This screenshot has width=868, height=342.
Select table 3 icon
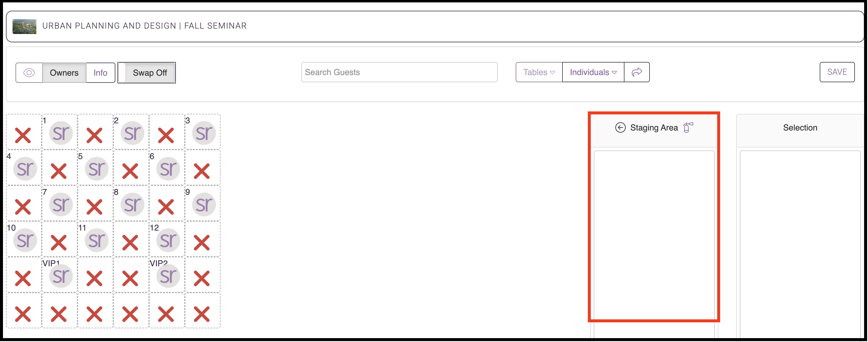point(204,133)
